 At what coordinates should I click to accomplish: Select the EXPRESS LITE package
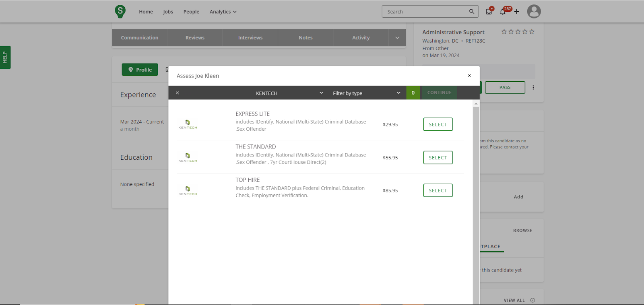(438, 124)
